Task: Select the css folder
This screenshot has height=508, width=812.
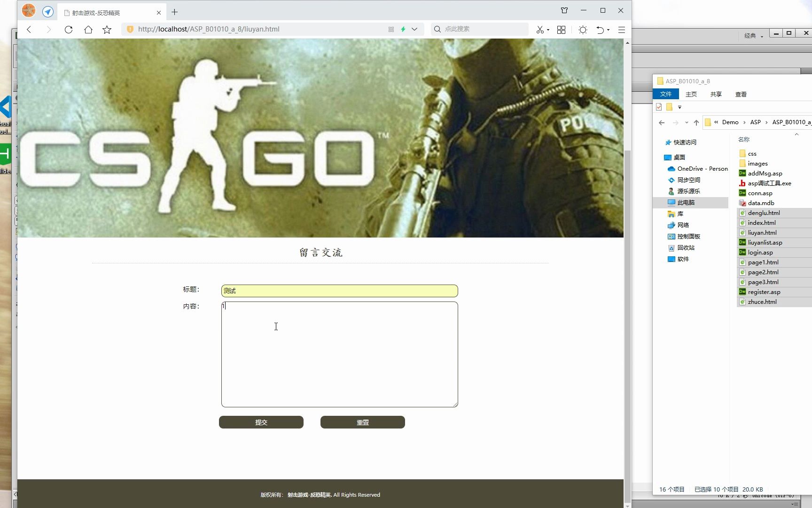Action: click(752, 153)
